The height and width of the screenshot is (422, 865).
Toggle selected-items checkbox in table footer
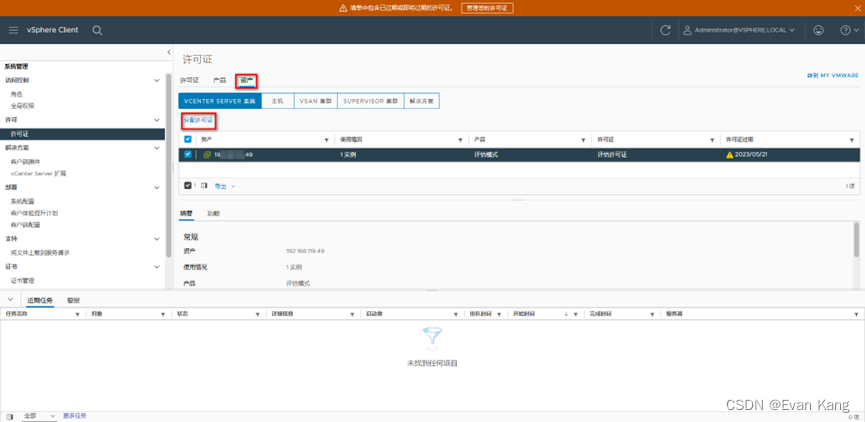click(x=188, y=186)
